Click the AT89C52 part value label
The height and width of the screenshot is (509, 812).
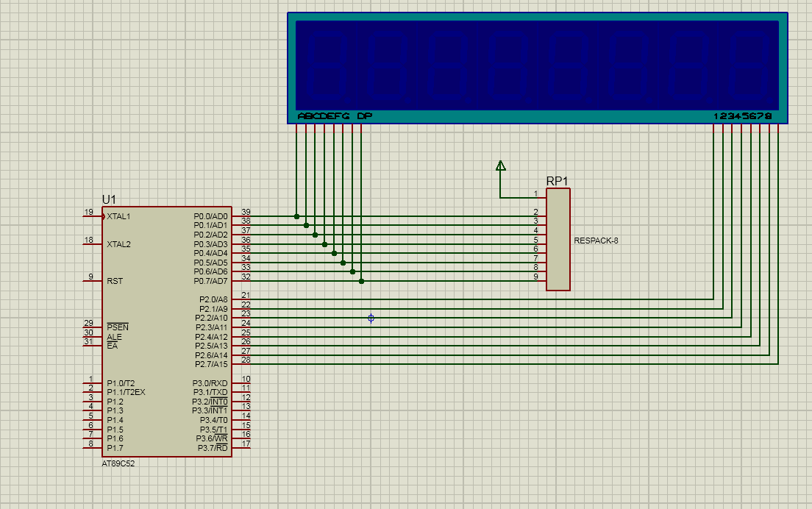pos(118,463)
